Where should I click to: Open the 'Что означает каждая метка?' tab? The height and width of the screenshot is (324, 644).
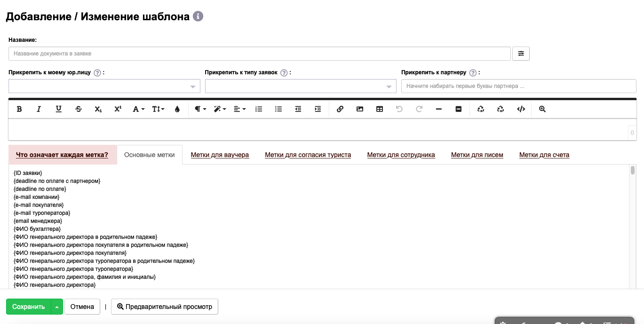pos(62,155)
